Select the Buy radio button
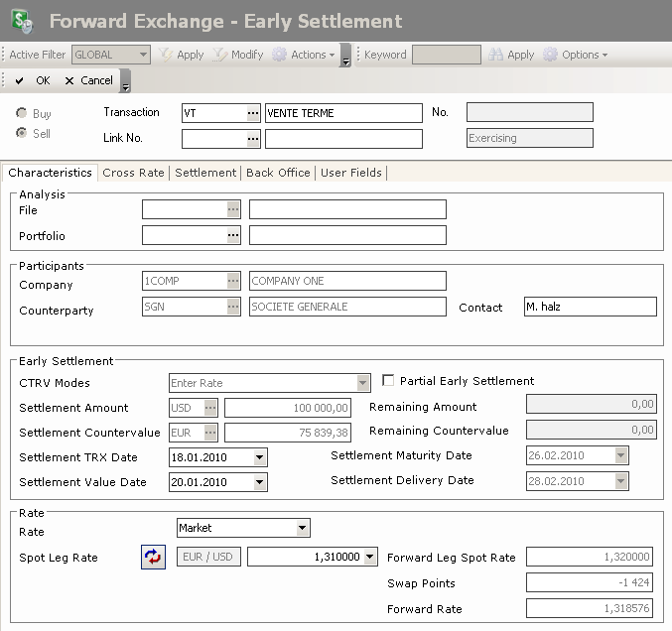 coord(22,114)
